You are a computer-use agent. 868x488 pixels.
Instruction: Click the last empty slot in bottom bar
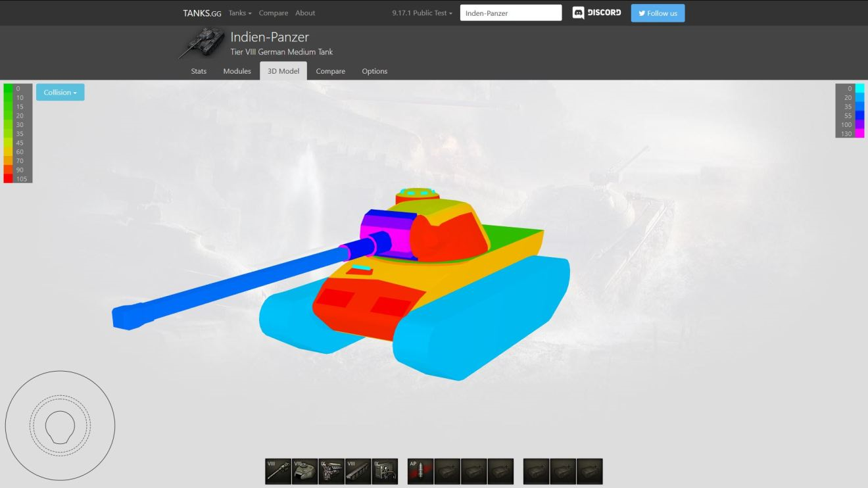[589, 472]
